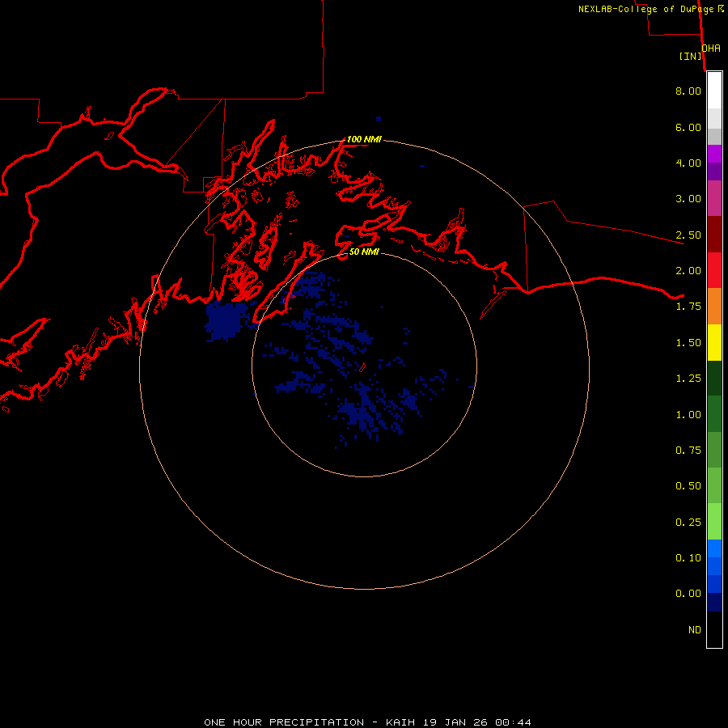Select the yellow legend swatch

click(x=714, y=343)
